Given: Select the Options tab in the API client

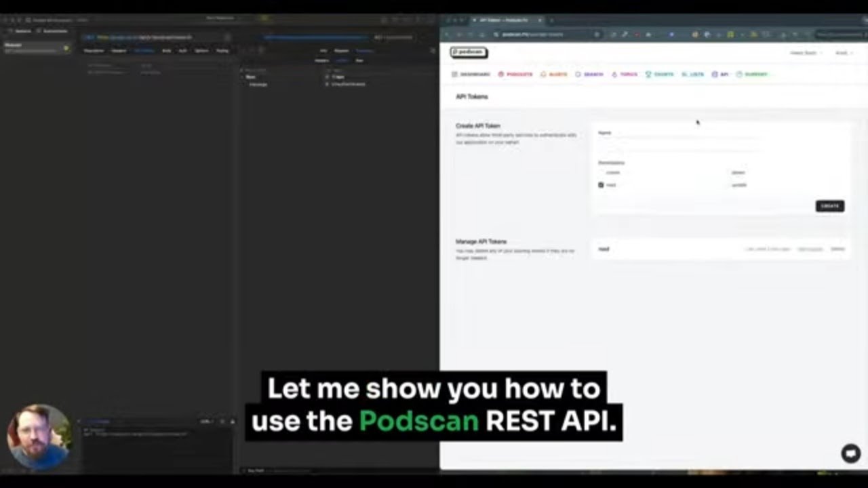Looking at the screenshot, I should click(x=201, y=51).
